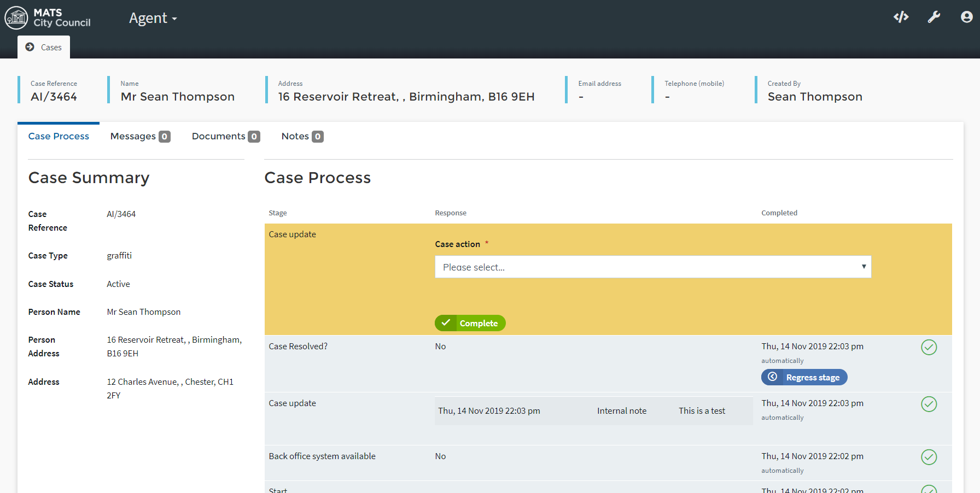Open the Documents tab
The height and width of the screenshot is (493, 980).
tap(225, 137)
